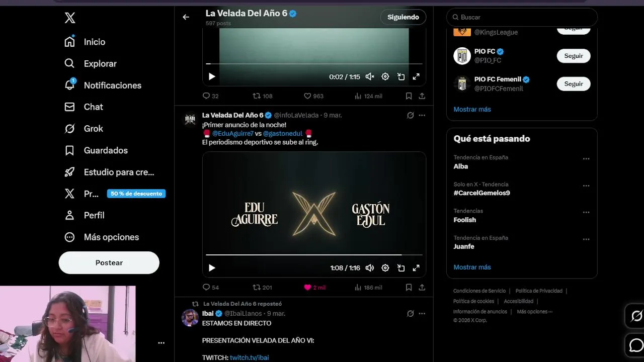Open Notificaciones in the sidebar
This screenshot has width=644, height=362.
[103, 85]
